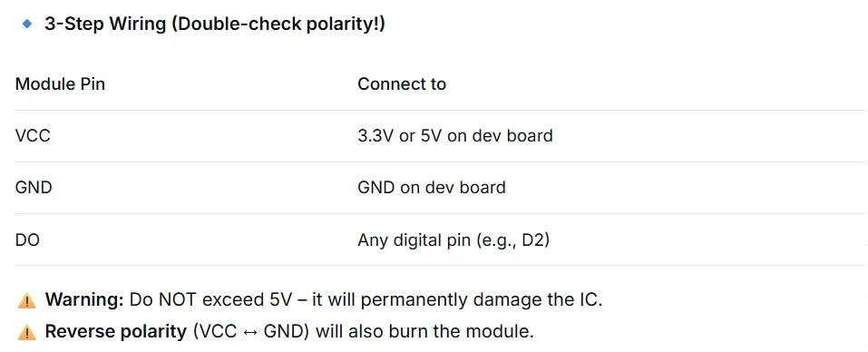Click the warning triangle beside 'Reverse polarity'
868x352 pixels.
[26, 332]
